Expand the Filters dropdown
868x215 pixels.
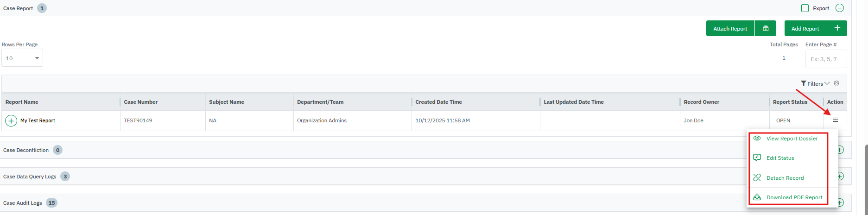tap(815, 83)
